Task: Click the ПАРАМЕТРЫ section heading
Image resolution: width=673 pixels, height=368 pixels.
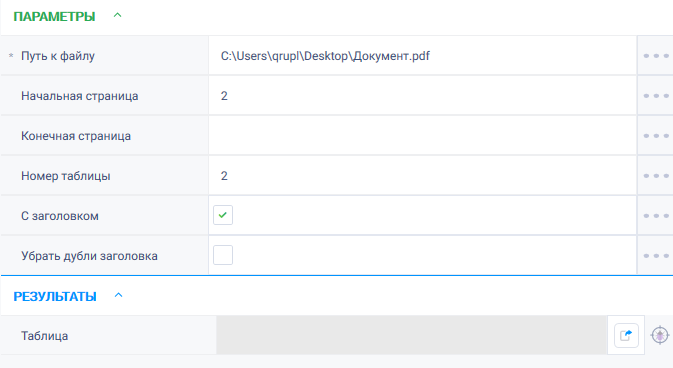Action: [x=55, y=17]
